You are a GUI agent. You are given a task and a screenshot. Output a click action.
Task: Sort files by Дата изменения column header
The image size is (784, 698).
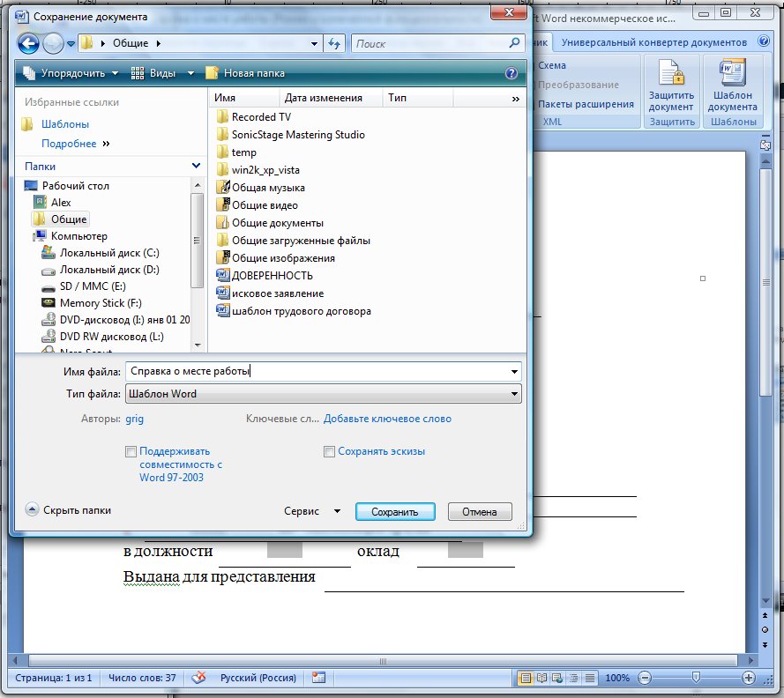pyautogui.click(x=331, y=98)
